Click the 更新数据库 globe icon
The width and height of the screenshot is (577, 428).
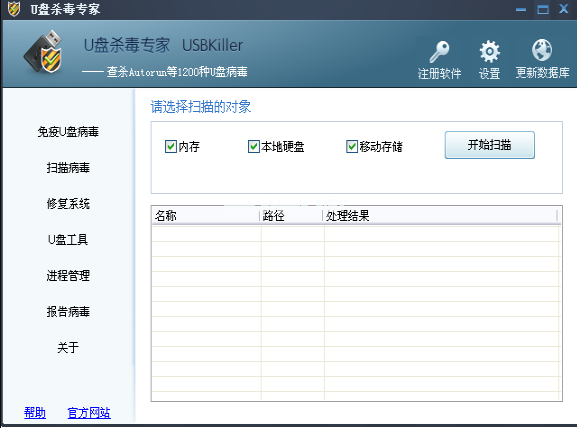coord(542,50)
